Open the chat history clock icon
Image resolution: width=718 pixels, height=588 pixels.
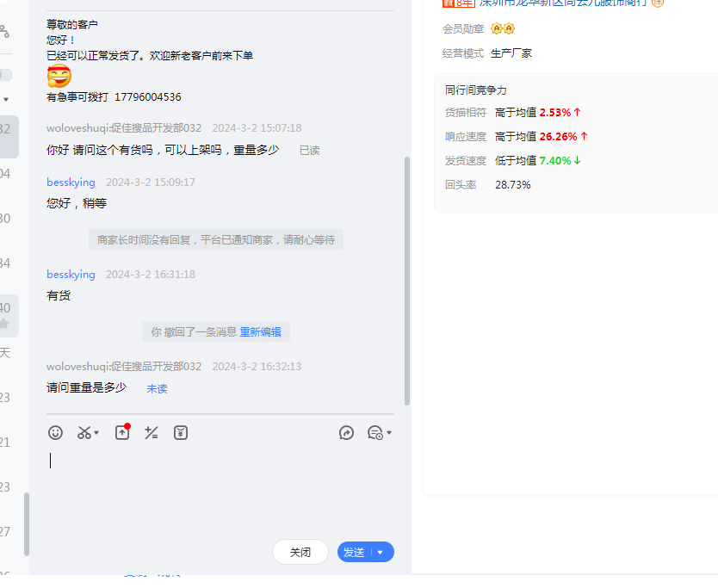(375, 433)
